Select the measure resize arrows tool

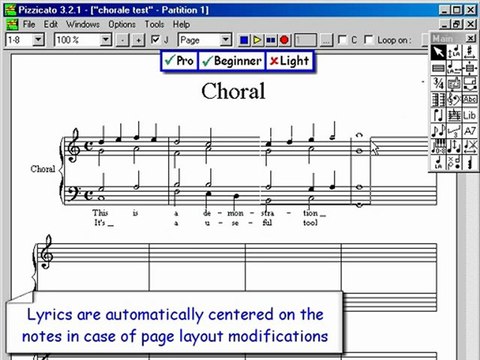(469, 68)
